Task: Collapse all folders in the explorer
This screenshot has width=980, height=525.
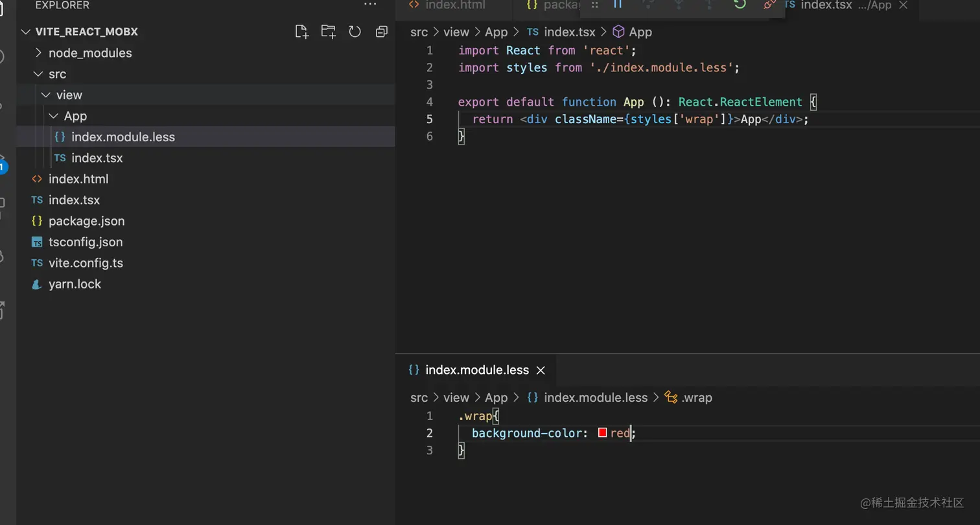Action: point(381,32)
